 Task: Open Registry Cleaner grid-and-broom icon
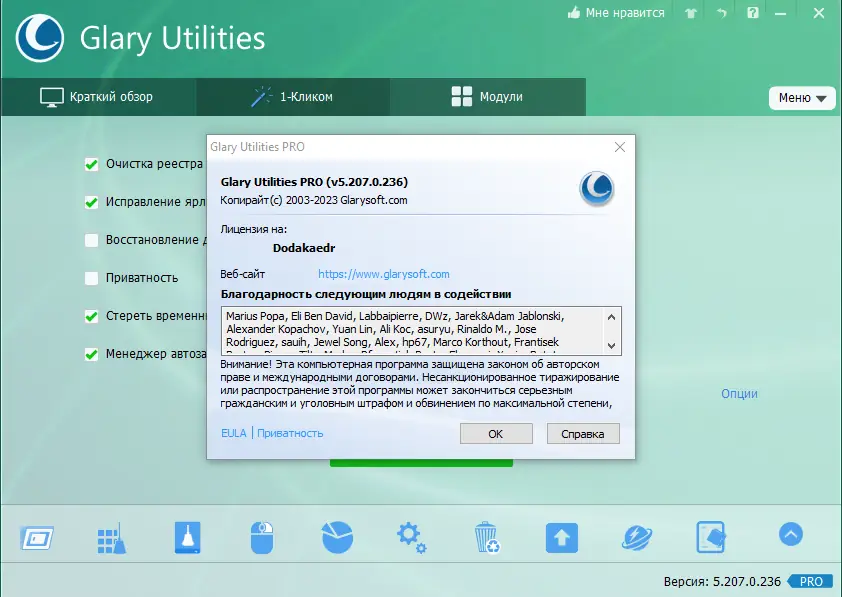(112, 538)
